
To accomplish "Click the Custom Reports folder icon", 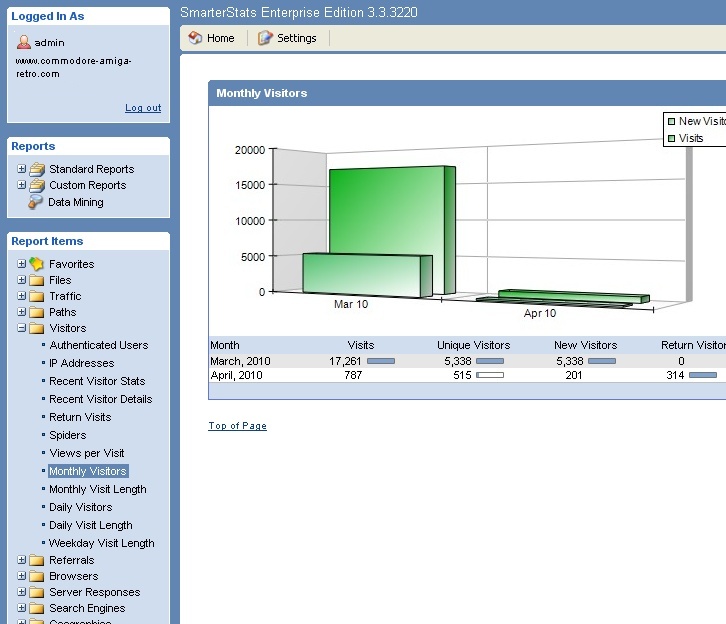I will 37,185.
